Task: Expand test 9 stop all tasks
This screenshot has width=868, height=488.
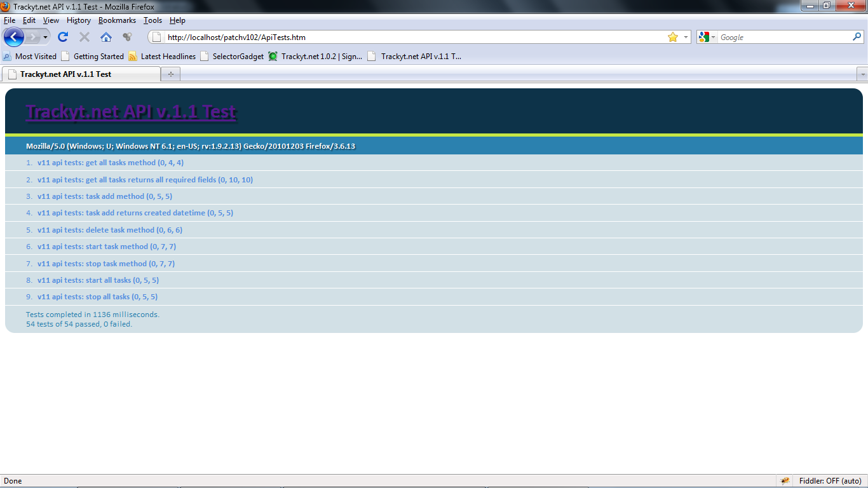Action: (97, 297)
